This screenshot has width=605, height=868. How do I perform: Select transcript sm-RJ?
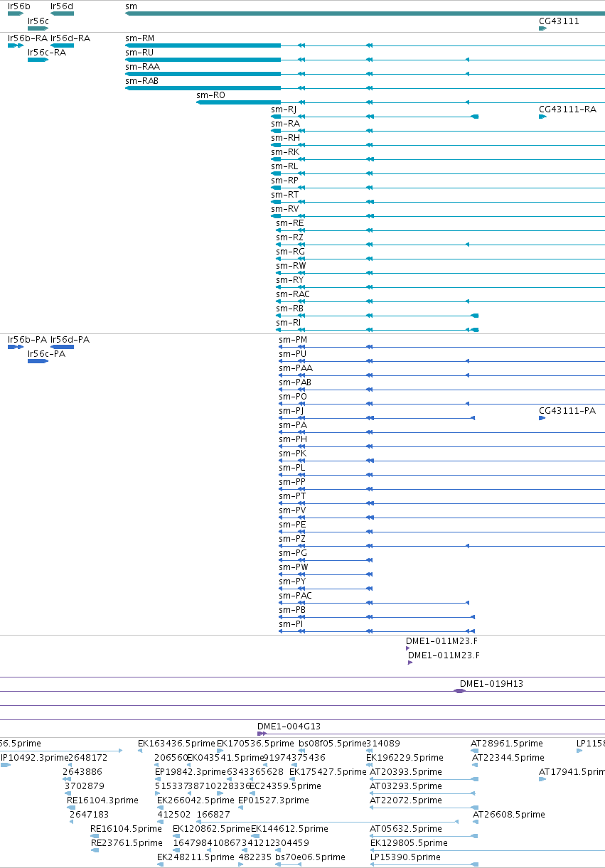click(x=284, y=109)
